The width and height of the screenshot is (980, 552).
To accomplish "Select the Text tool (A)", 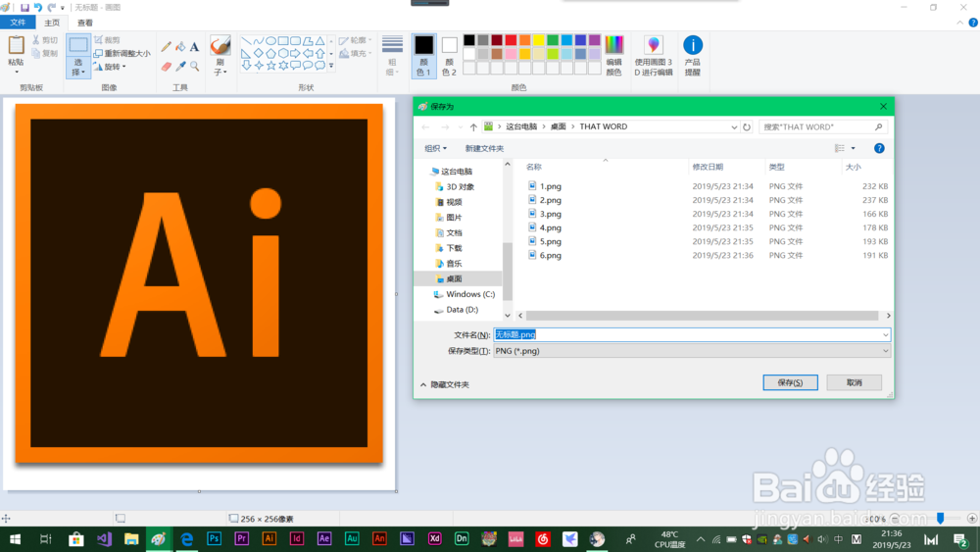I will [x=194, y=47].
